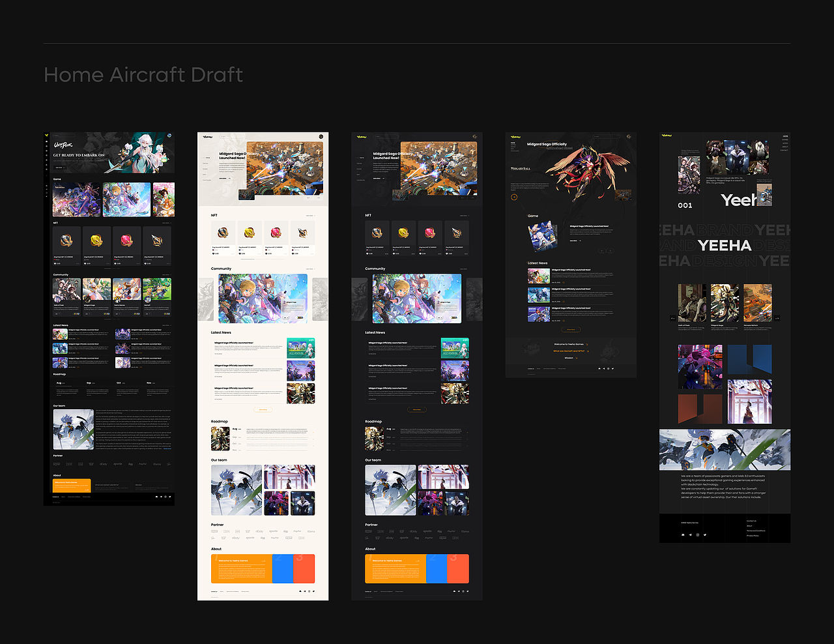Click the Yeeha logo in the third dark mockup
The width and height of the screenshot is (834, 644).
(362, 137)
